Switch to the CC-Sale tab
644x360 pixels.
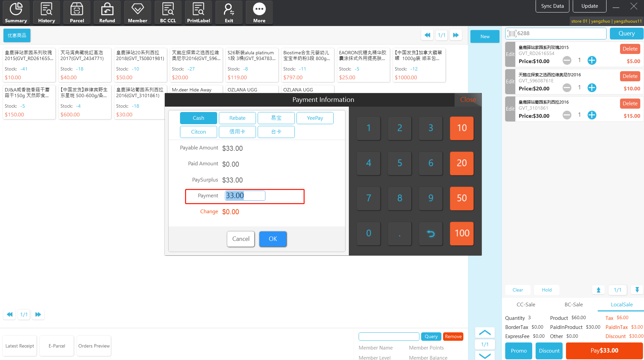tap(525, 304)
